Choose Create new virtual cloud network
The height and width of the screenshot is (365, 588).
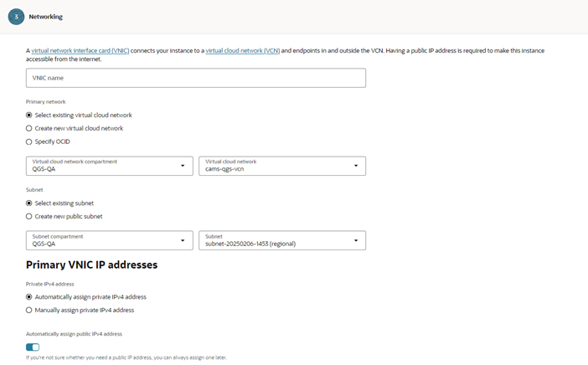coord(29,128)
